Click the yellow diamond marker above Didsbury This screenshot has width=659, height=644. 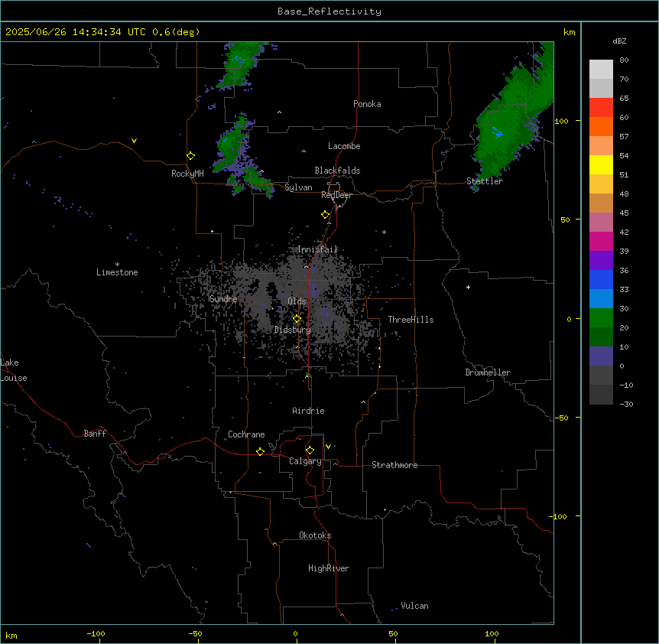(x=297, y=319)
